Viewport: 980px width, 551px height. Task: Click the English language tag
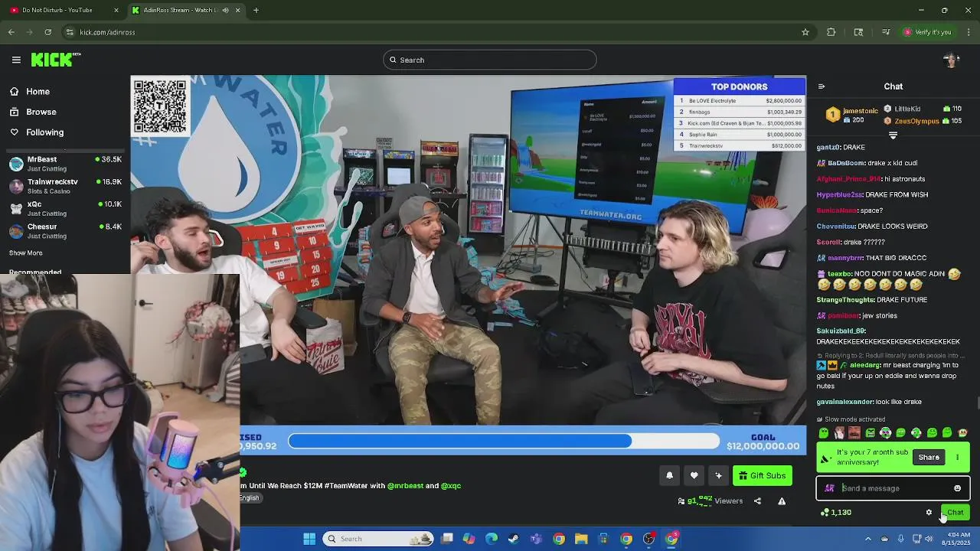click(x=250, y=498)
